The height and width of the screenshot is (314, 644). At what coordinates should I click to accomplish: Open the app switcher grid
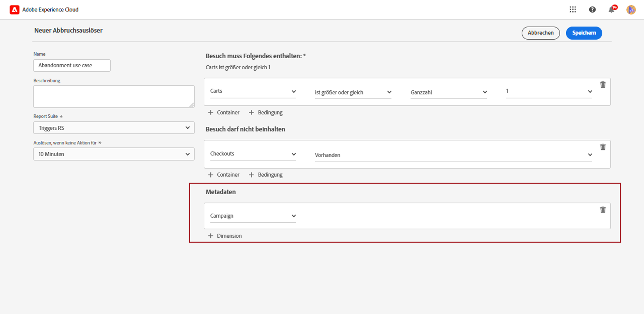573,10
